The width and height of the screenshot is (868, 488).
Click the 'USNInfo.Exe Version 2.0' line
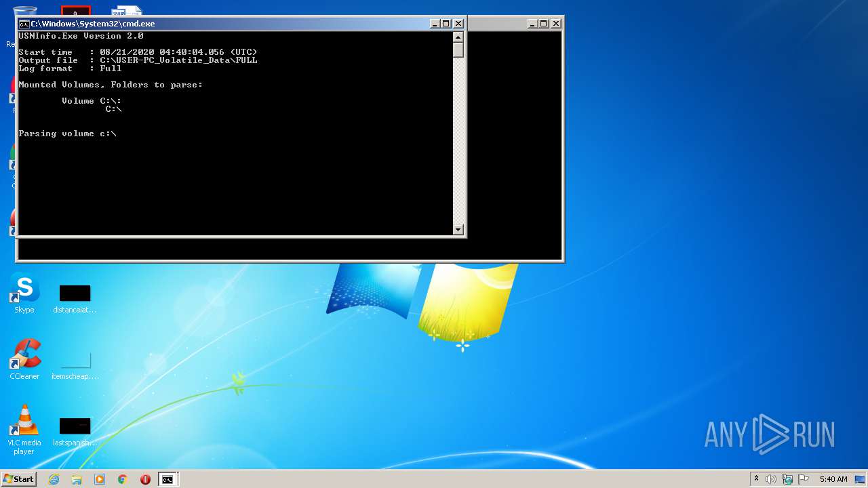pos(81,36)
